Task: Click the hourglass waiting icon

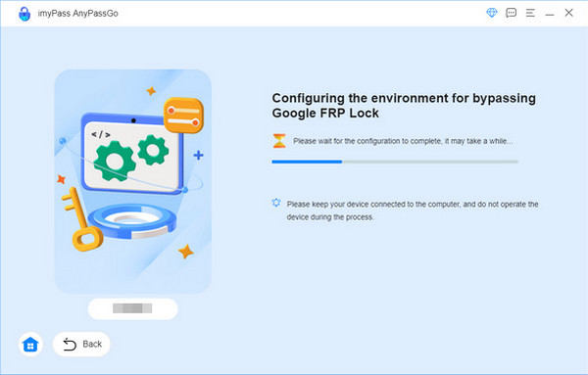Action: tap(279, 141)
